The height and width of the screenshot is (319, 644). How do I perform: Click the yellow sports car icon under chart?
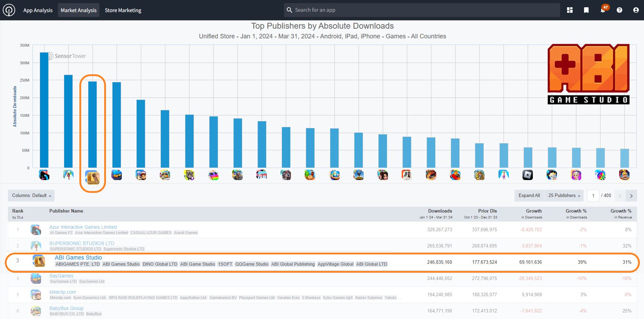[x=117, y=175]
